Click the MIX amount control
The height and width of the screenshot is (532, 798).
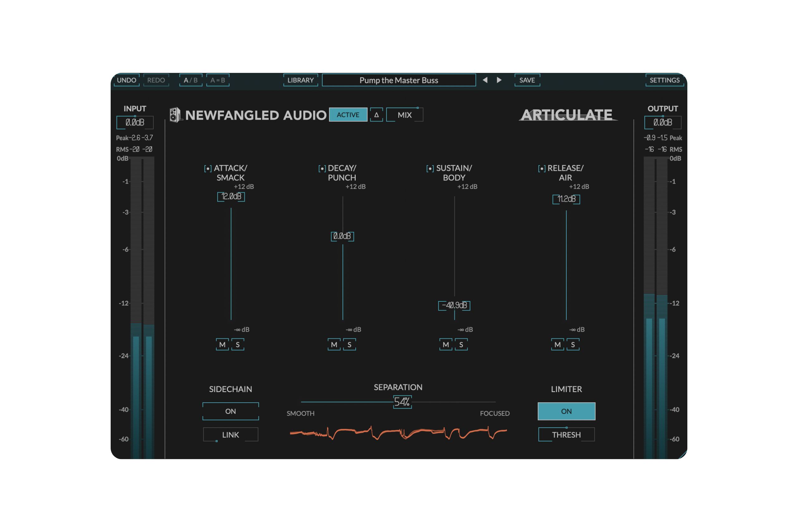pos(404,115)
